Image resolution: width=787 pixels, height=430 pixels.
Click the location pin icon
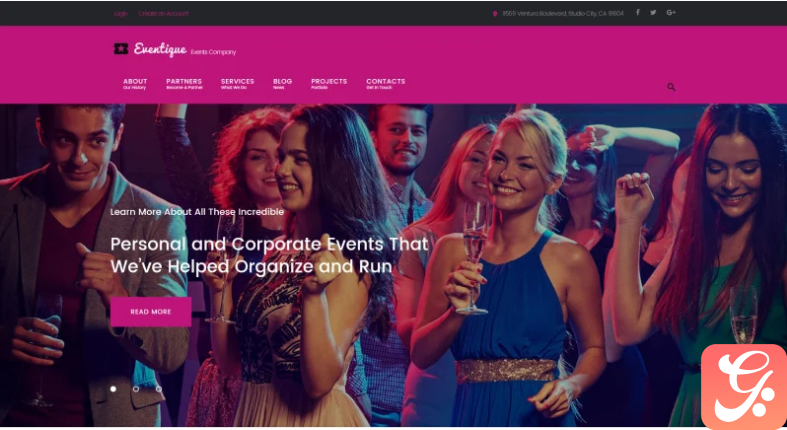[495, 14]
